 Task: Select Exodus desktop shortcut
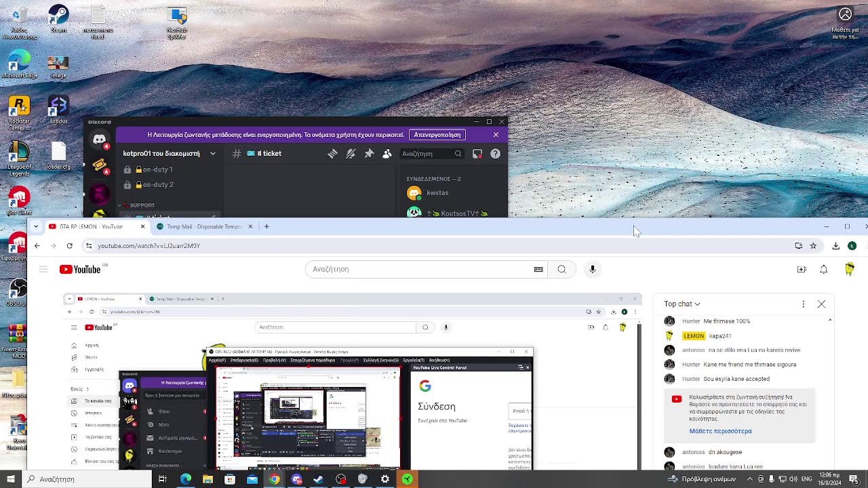click(58, 110)
